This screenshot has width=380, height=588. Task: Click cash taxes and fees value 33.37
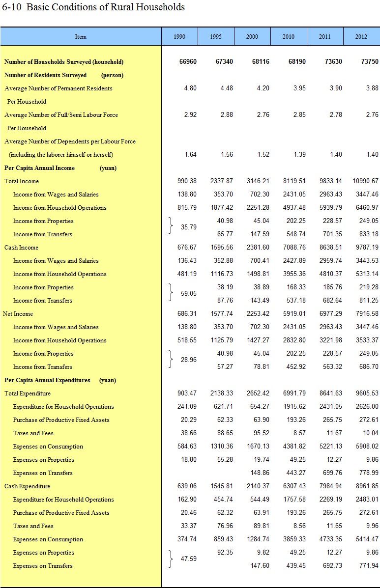(189, 526)
